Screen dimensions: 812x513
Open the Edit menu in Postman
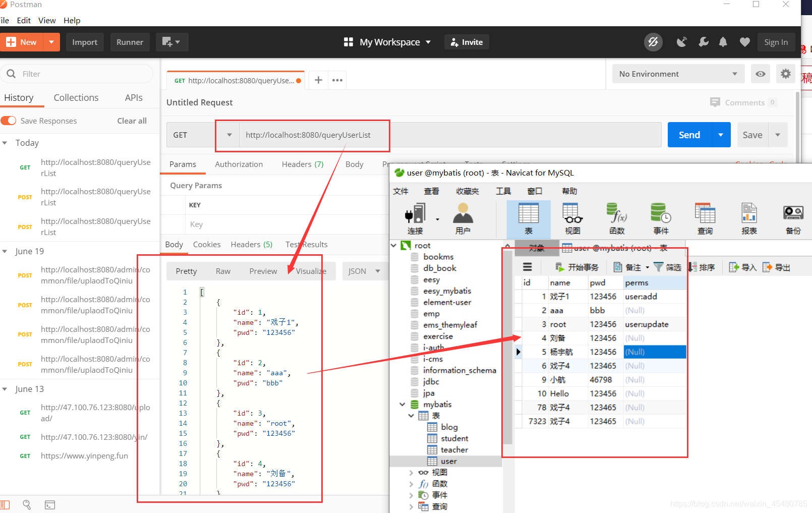[x=24, y=21]
